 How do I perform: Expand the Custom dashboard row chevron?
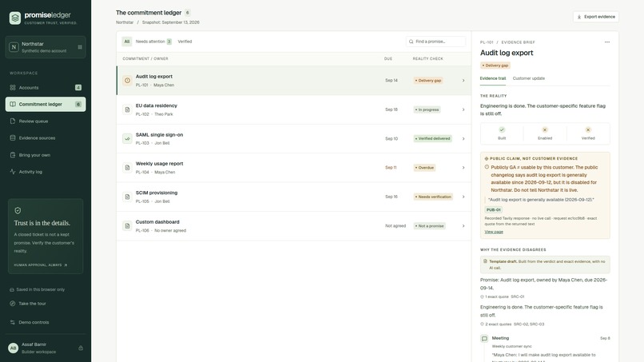[463, 226]
